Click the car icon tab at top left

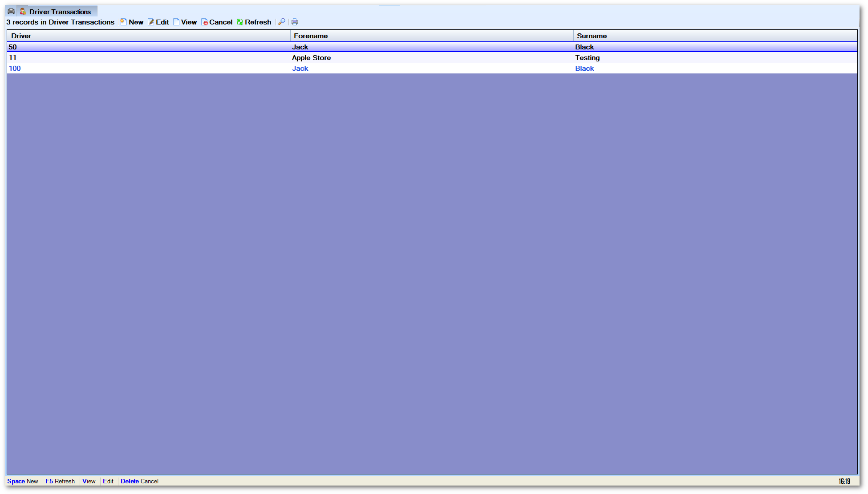(11, 11)
